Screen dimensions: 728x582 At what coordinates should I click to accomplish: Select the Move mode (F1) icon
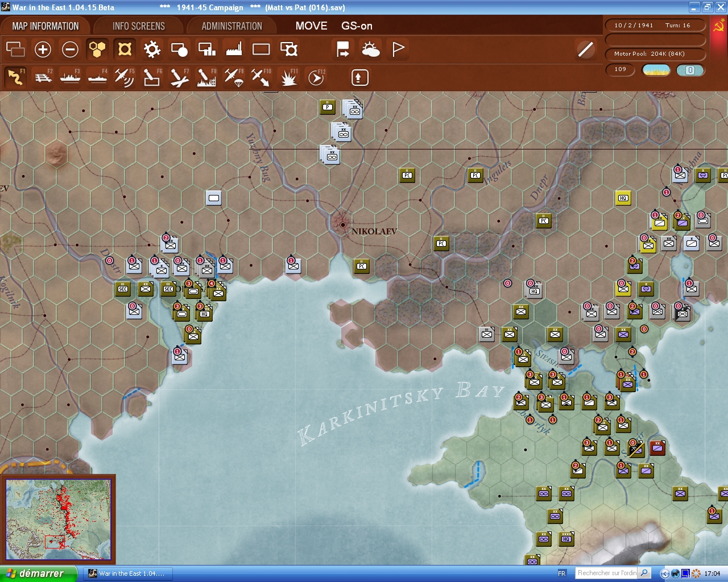coord(15,77)
